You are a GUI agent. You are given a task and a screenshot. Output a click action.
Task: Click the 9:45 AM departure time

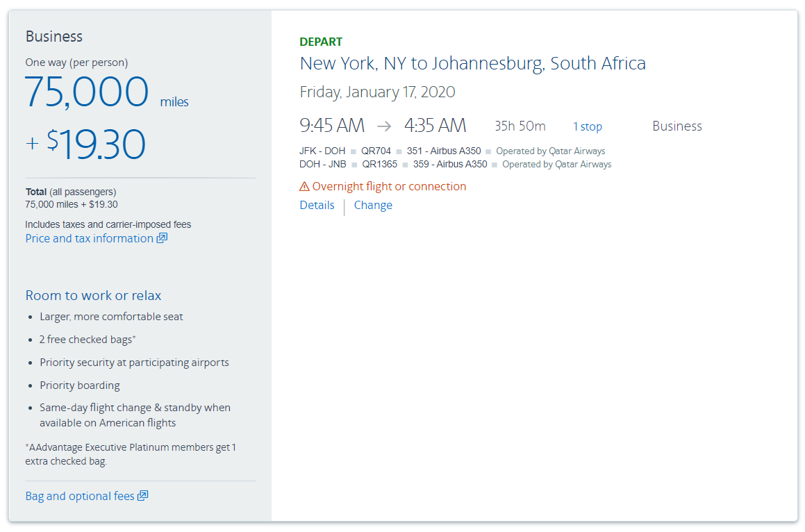tap(332, 126)
